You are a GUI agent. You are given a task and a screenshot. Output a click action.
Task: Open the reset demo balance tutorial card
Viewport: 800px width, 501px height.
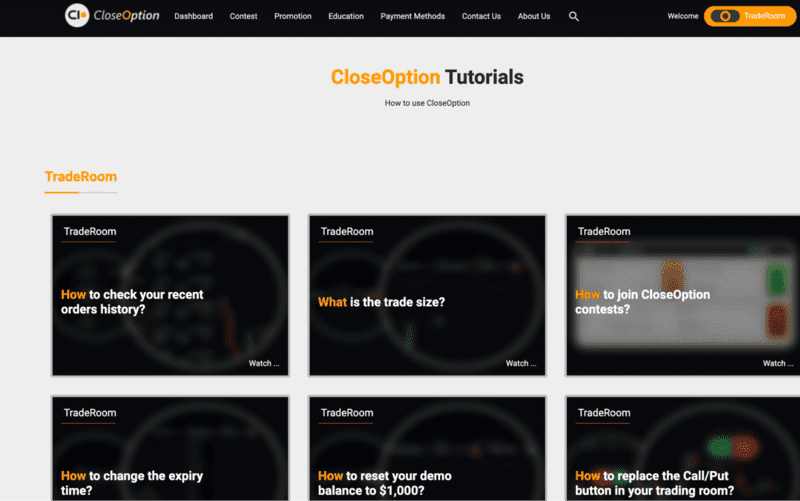tap(428, 448)
